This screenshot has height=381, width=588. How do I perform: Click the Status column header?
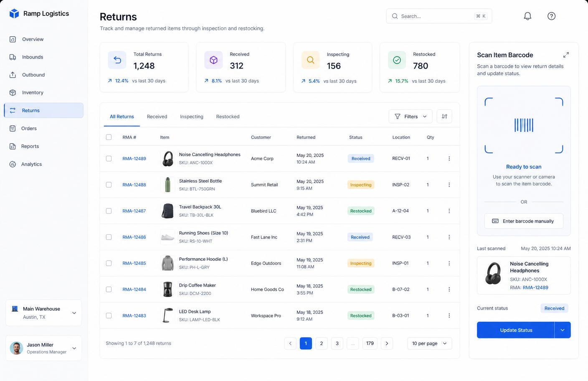click(x=356, y=137)
